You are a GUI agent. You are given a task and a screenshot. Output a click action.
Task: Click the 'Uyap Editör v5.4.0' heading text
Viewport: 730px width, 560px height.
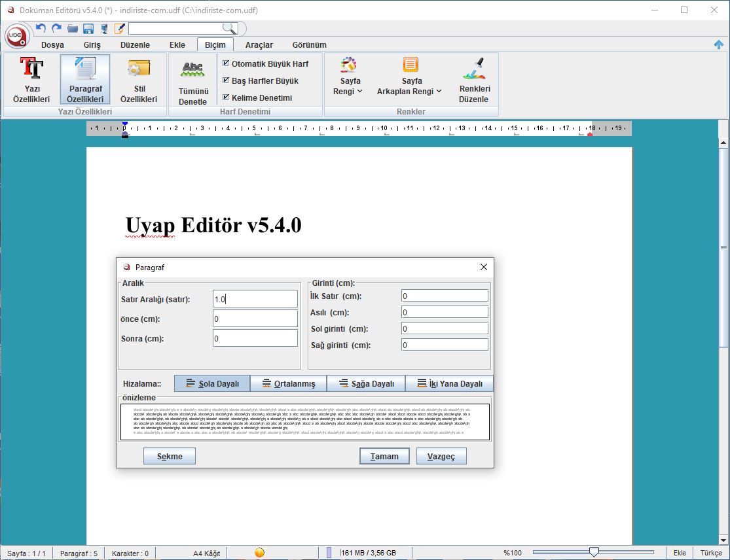coord(213,225)
